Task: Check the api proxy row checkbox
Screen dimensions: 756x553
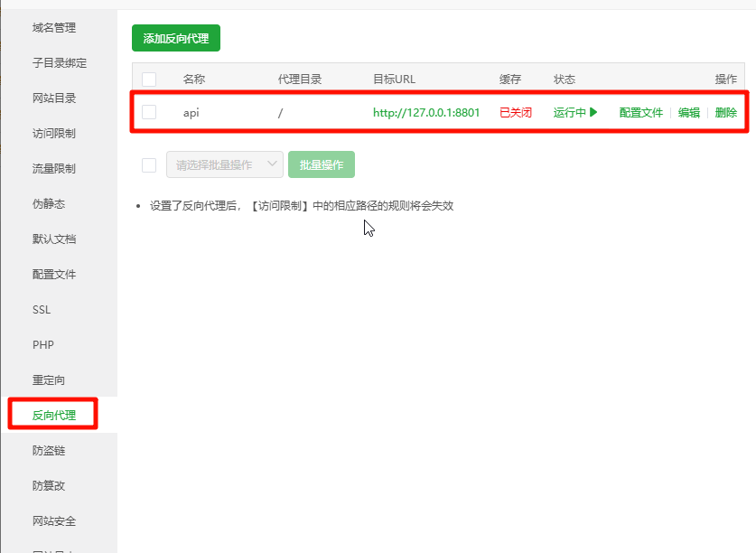Action: [x=149, y=112]
